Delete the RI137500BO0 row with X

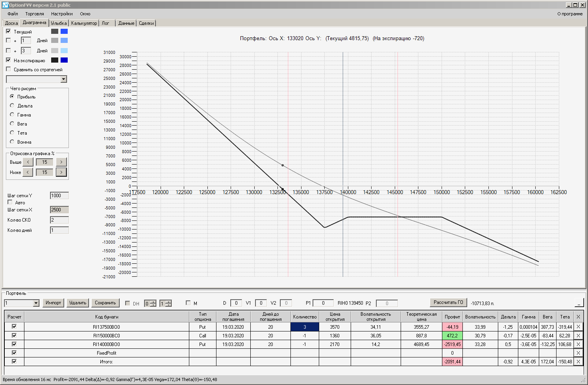[578, 327]
